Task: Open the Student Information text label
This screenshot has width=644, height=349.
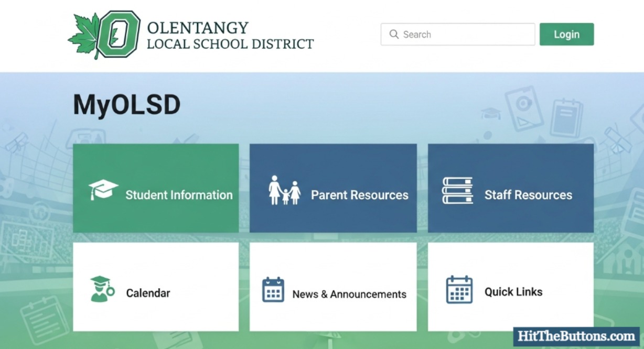Action: click(x=179, y=195)
